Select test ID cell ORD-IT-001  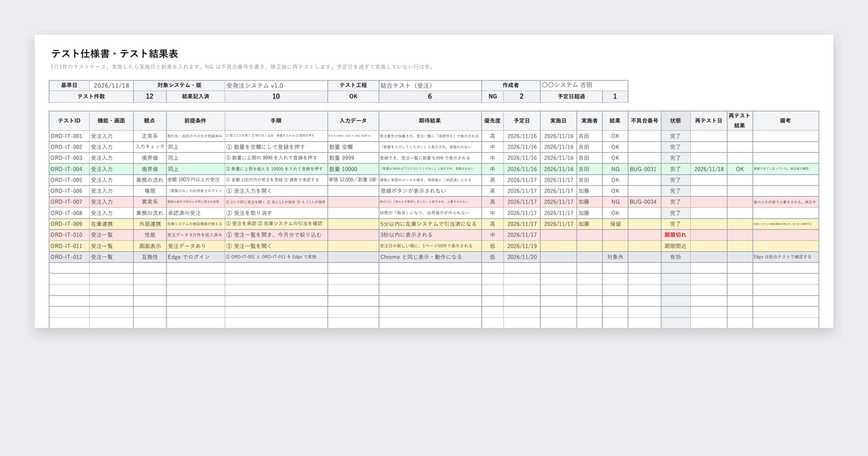(69, 136)
